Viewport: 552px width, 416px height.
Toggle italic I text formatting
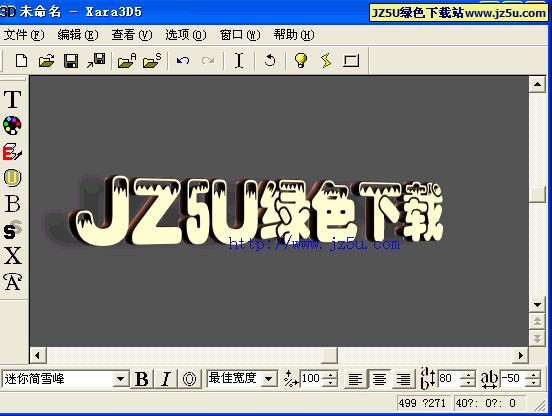click(165, 379)
